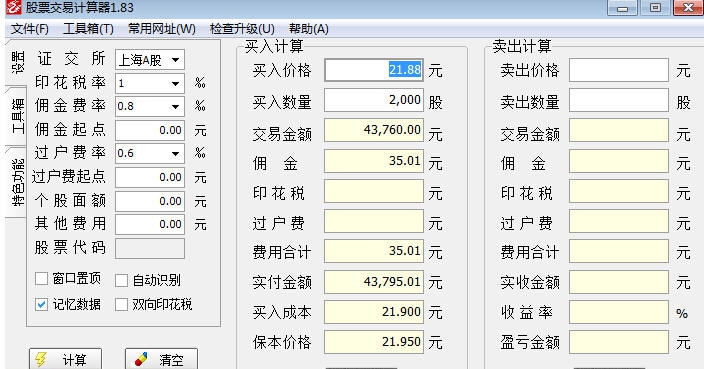This screenshot has width=704, height=369.
Task: Uncheck the 记忆数据 checkbox
Action: coord(41,305)
